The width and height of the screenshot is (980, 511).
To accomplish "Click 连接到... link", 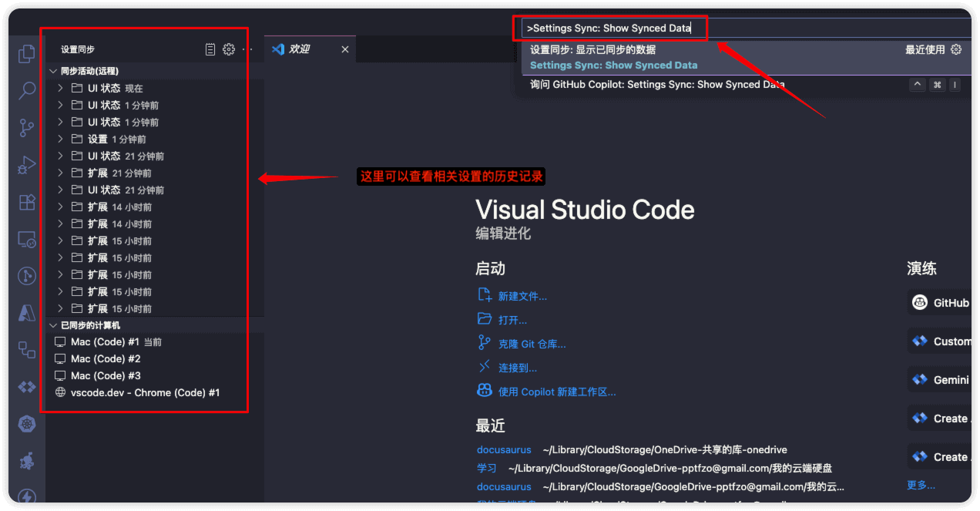I will (x=518, y=368).
